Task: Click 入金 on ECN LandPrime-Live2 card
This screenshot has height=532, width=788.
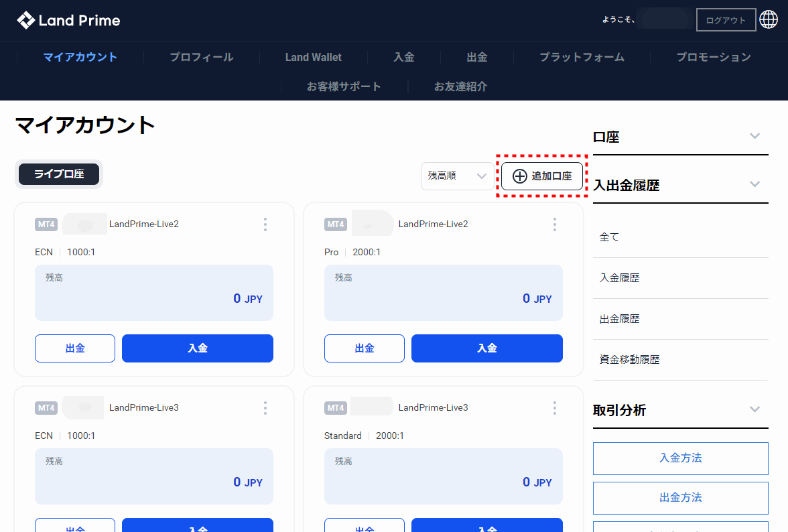Action: point(198,348)
